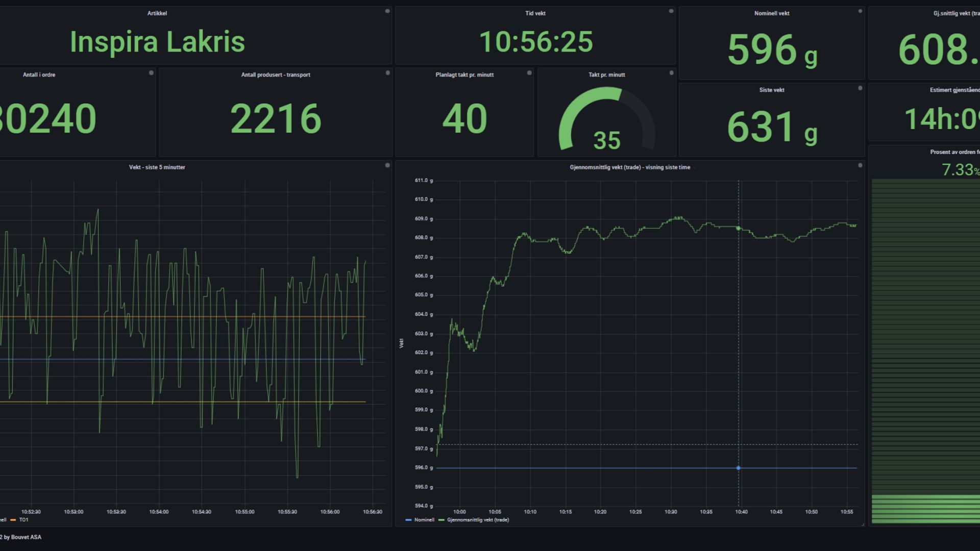This screenshot has width=980, height=551.
Task: Click the Antall produsert - transport corner dot
Action: coord(387,73)
